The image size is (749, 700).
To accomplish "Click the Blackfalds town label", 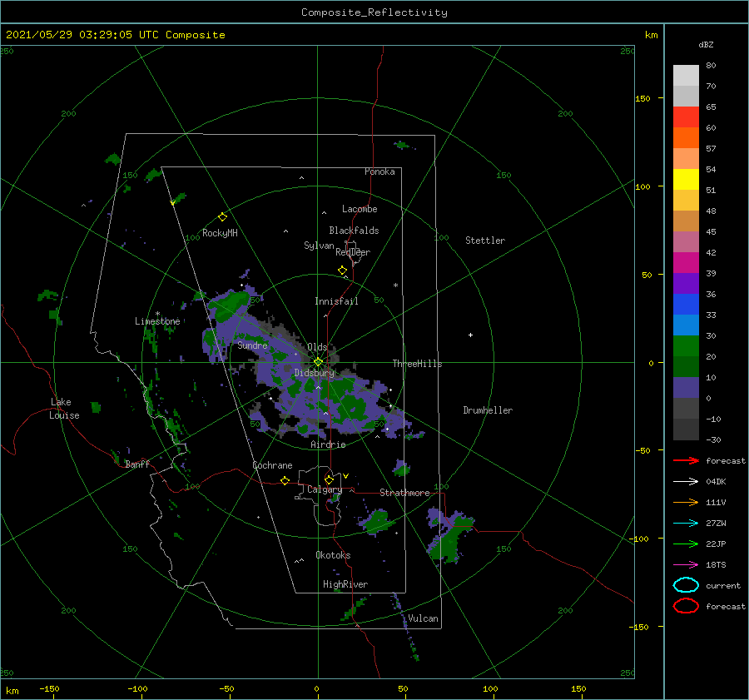I will [354, 231].
